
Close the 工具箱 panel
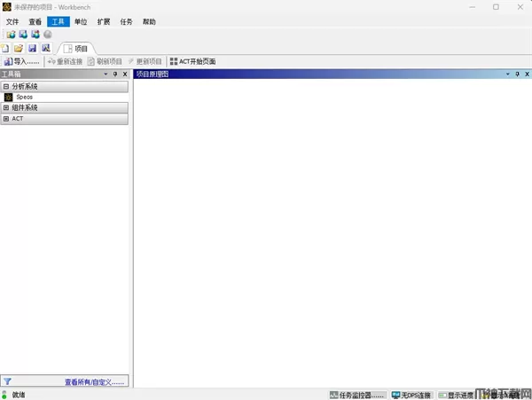coord(125,75)
